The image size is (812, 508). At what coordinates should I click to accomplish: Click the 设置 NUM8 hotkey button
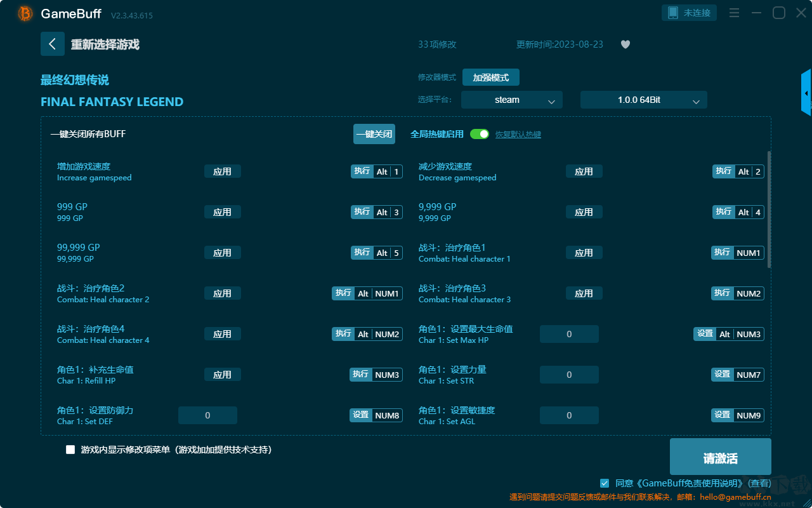[376, 415]
